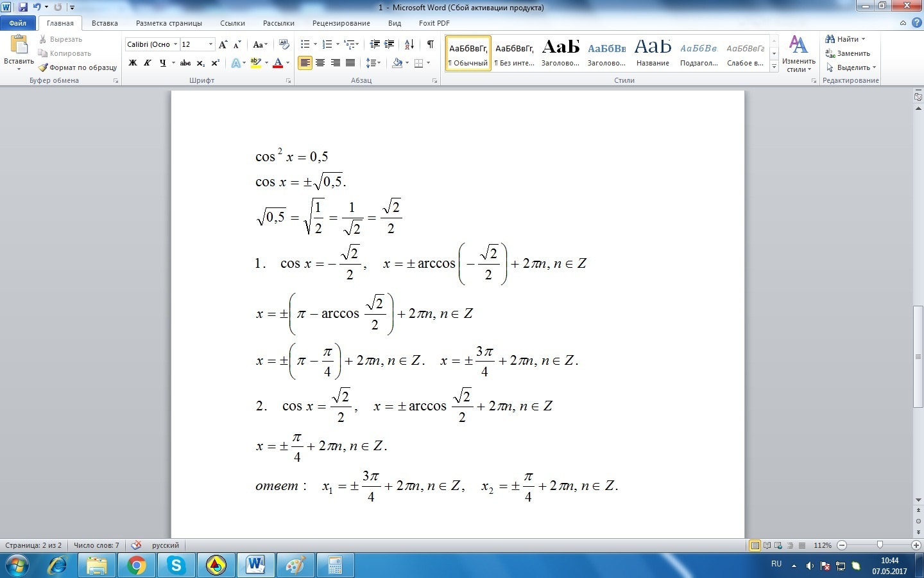Screen dimensions: 924x578
Task: Open Word Help with the question mark
Action: [916, 23]
